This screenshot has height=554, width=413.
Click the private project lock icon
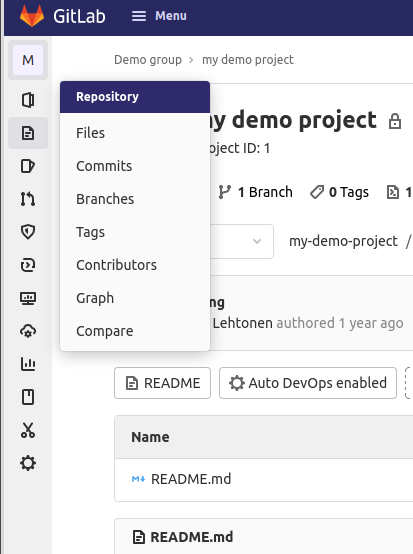coord(395,121)
